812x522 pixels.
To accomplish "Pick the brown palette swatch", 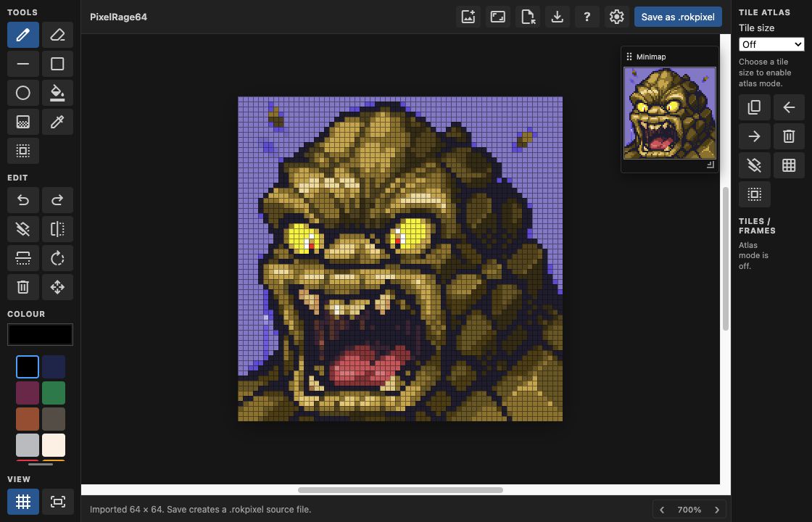I will coord(28,419).
